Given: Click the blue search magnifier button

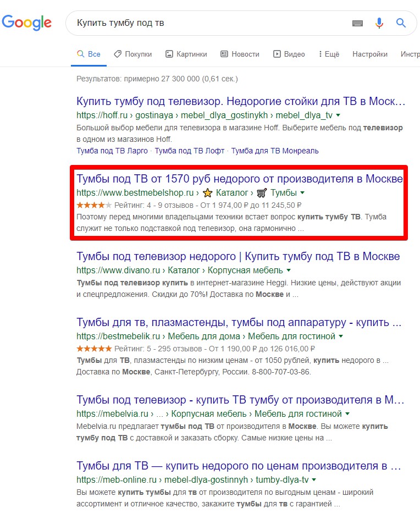Looking at the screenshot, I should click(401, 23).
